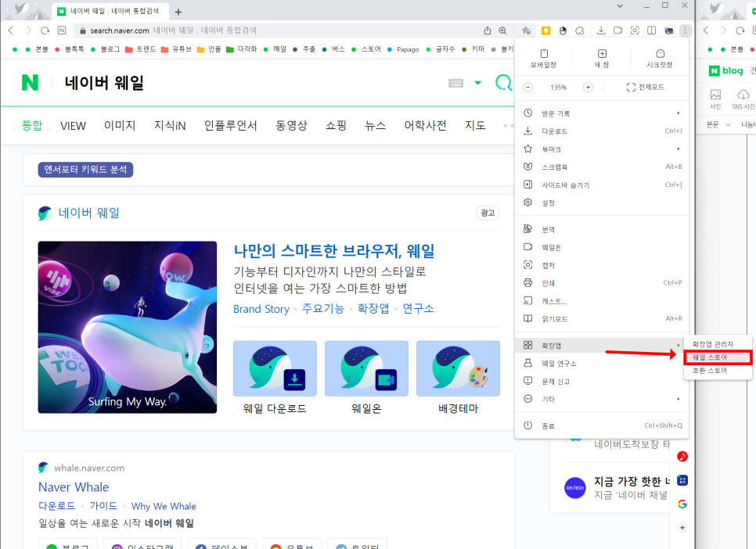Click the address bar URL field

[279, 30]
